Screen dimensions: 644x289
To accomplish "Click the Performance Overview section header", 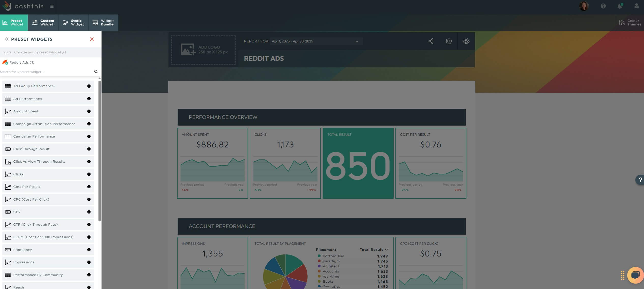I will click(322, 117).
